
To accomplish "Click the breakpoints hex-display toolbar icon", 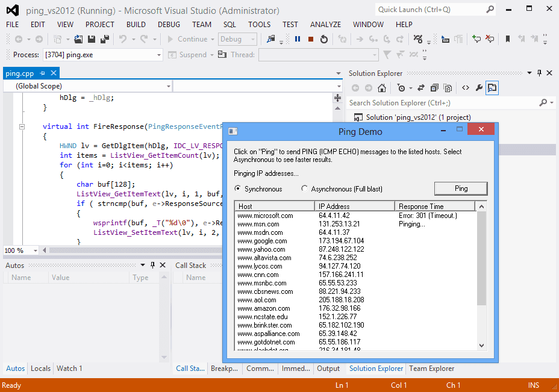I will (x=418, y=39).
